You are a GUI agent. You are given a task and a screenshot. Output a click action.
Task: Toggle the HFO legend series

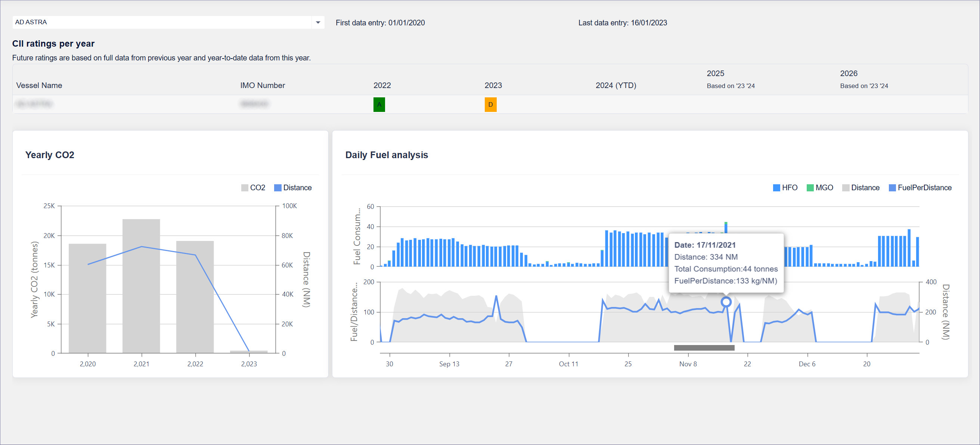click(x=785, y=188)
